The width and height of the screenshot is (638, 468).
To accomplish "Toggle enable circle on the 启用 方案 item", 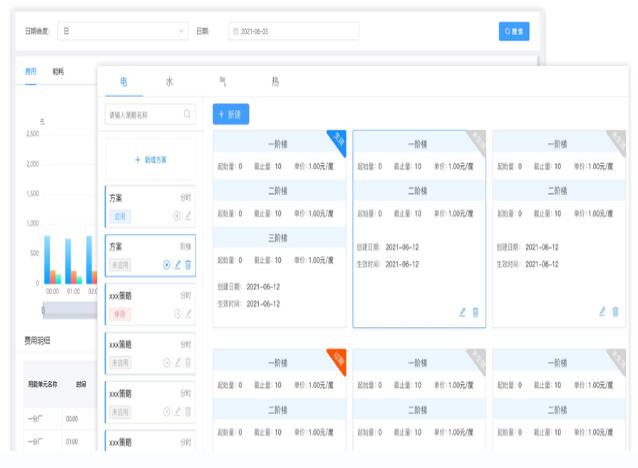I will tap(178, 215).
